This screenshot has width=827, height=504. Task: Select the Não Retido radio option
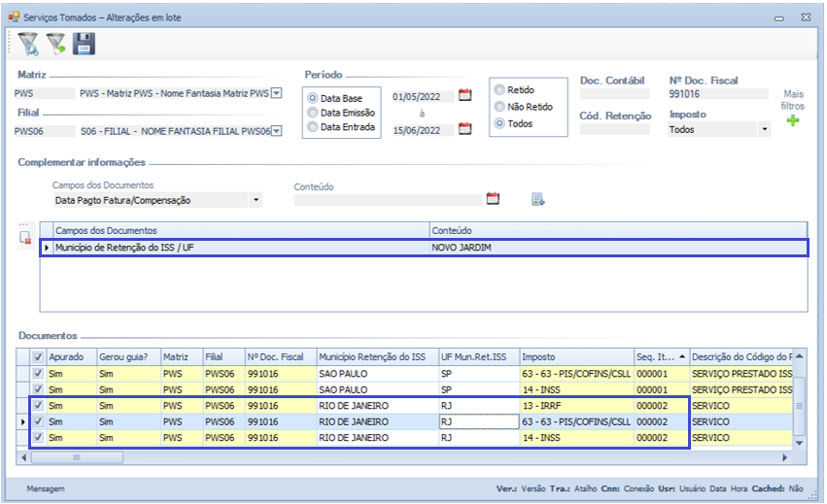(x=500, y=107)
